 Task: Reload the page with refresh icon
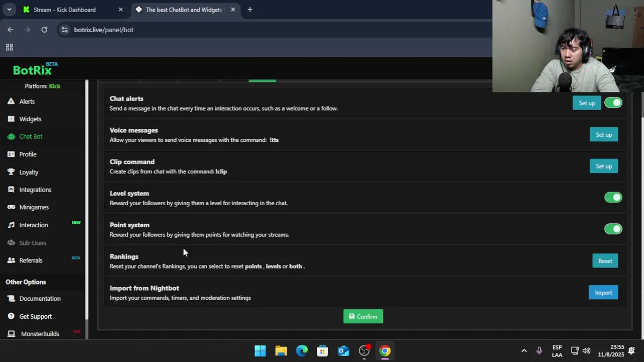click(x=44, y=30)
